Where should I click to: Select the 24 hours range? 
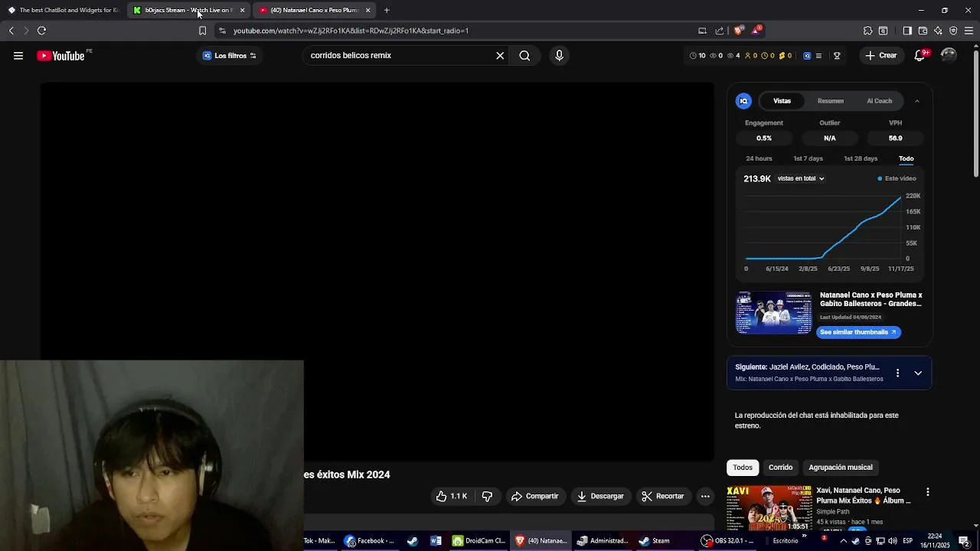(x=759, y=158)
